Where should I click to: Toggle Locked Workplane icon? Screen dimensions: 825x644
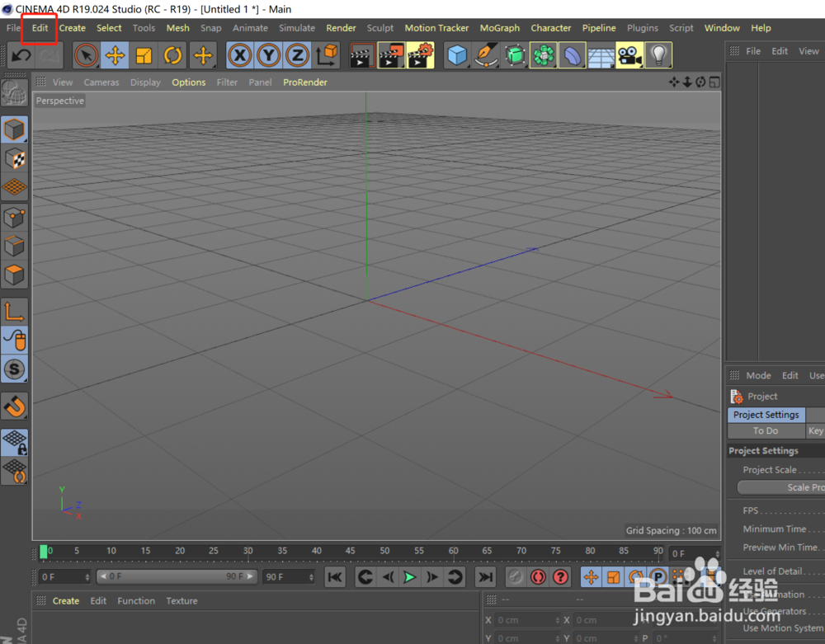point(14,443)
